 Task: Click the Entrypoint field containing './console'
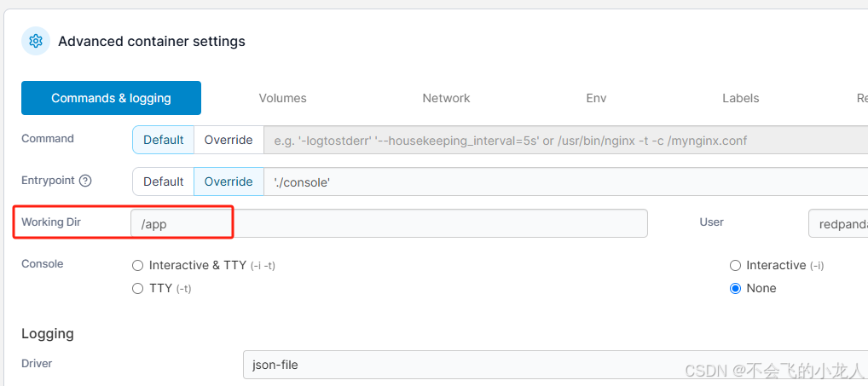pyautogui.click(x=566, y=181)
